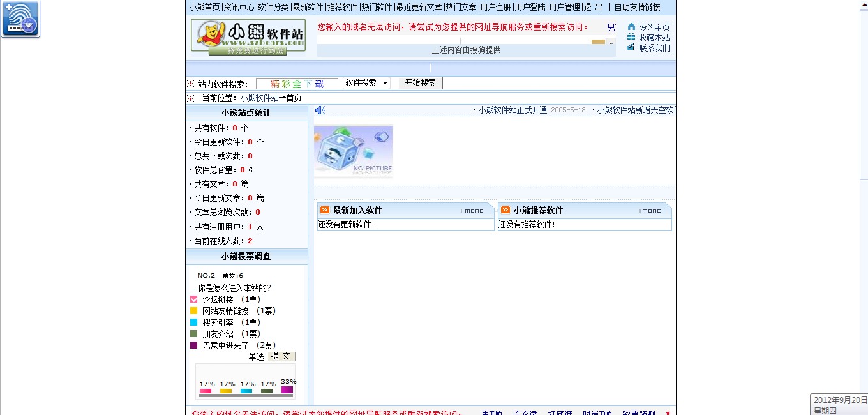Viewport: 868px width, 415px height.
Task: Open the 软件分类 navigation item
Action: 273,7
